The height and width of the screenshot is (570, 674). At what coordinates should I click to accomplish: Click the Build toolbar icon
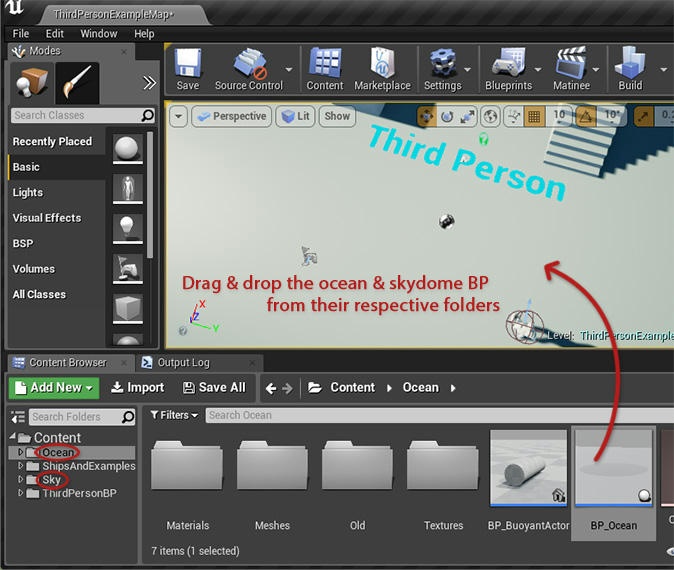(630, 66)
